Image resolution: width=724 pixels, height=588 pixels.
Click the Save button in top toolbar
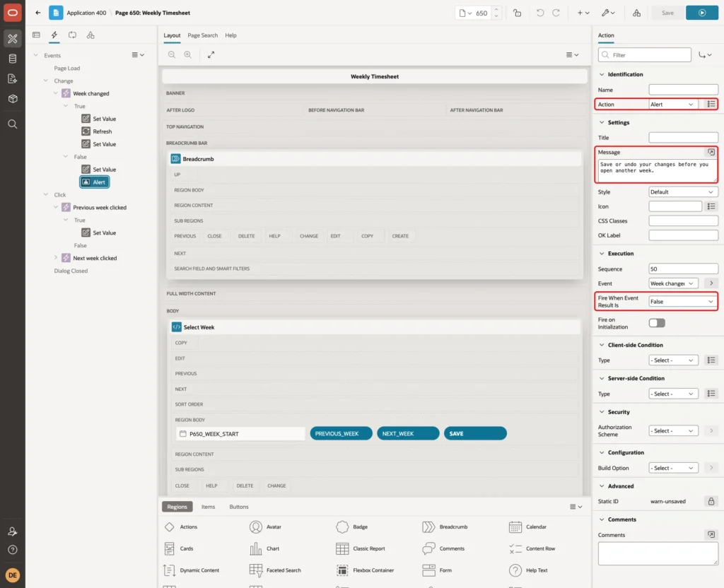667,13
